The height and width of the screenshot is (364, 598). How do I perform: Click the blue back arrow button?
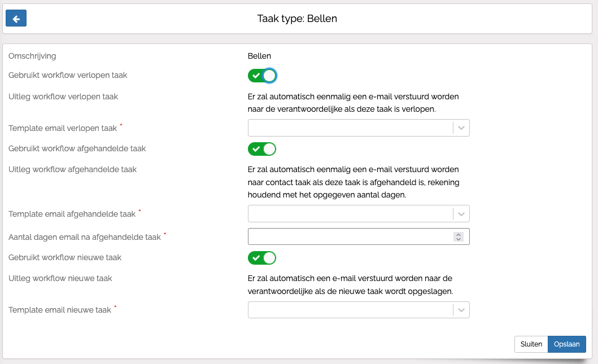[16, 19]
